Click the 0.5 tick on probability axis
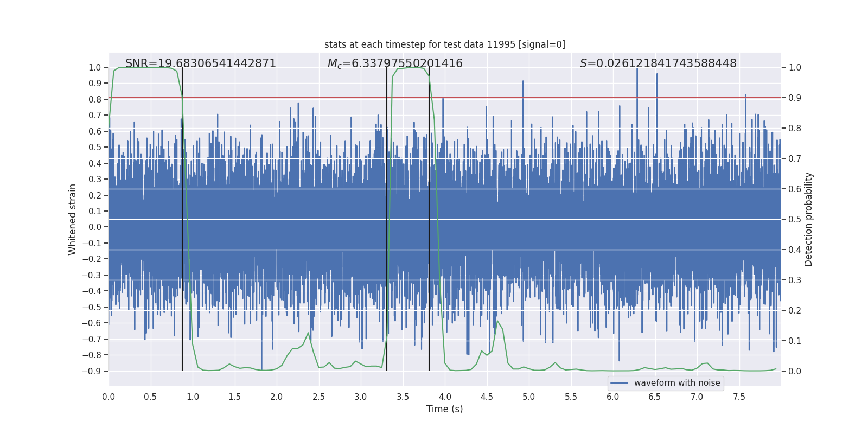The height and width of the screenshot is (434, 868). [x=795, y=219]
